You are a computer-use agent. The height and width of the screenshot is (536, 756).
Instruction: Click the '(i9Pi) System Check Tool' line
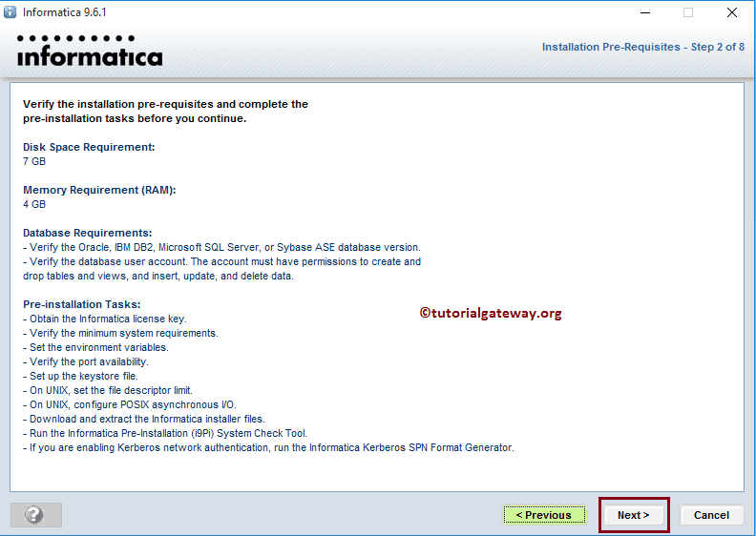point(165,433)
